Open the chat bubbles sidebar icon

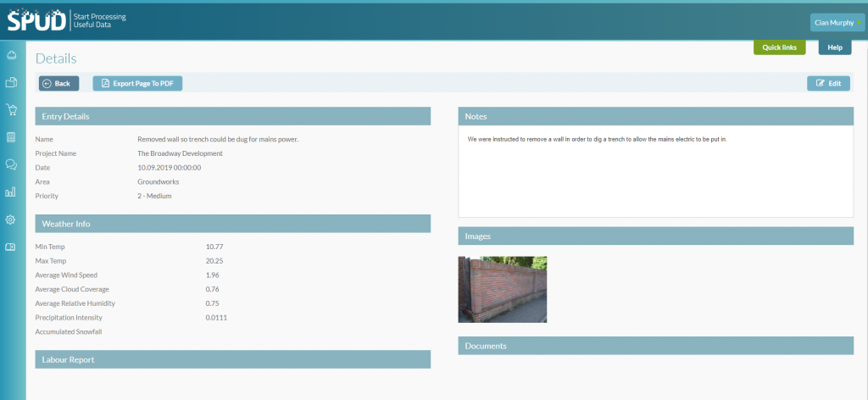coord(10,164)
